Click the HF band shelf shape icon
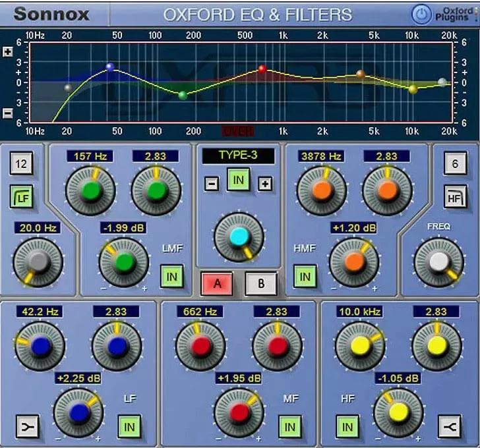Viewport: 480px width, 448px height. pyautogui.click(x=450, y=426)
